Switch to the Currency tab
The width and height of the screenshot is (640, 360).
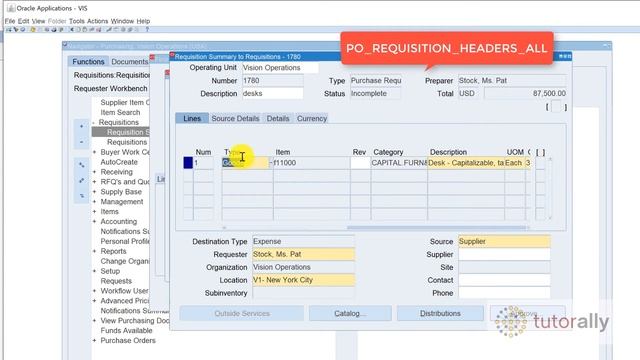pyautogui.click(x=312, y=118)
